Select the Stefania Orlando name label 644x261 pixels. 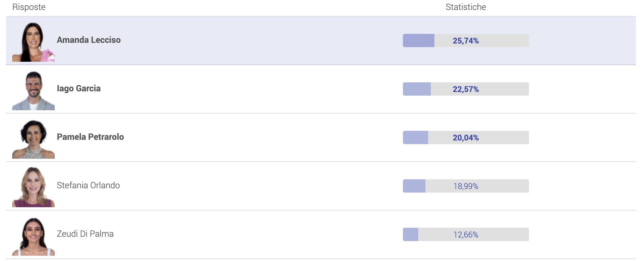88,185
